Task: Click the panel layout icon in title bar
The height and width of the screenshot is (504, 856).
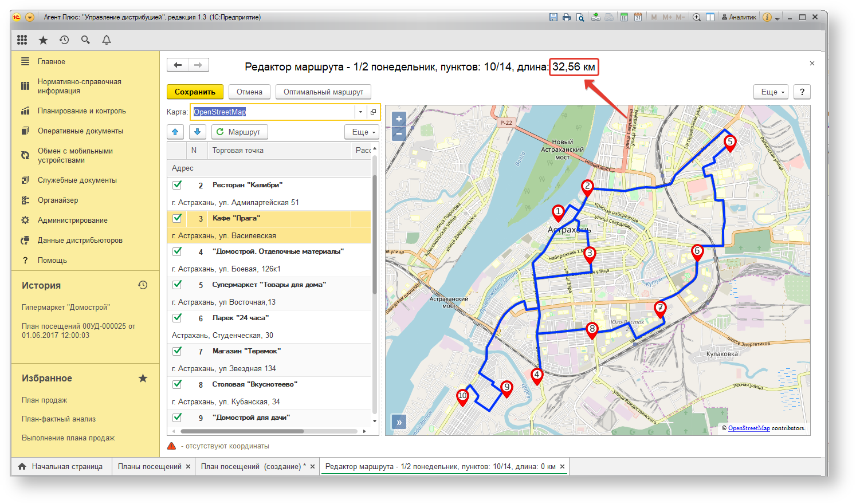Action: [710, 17]
